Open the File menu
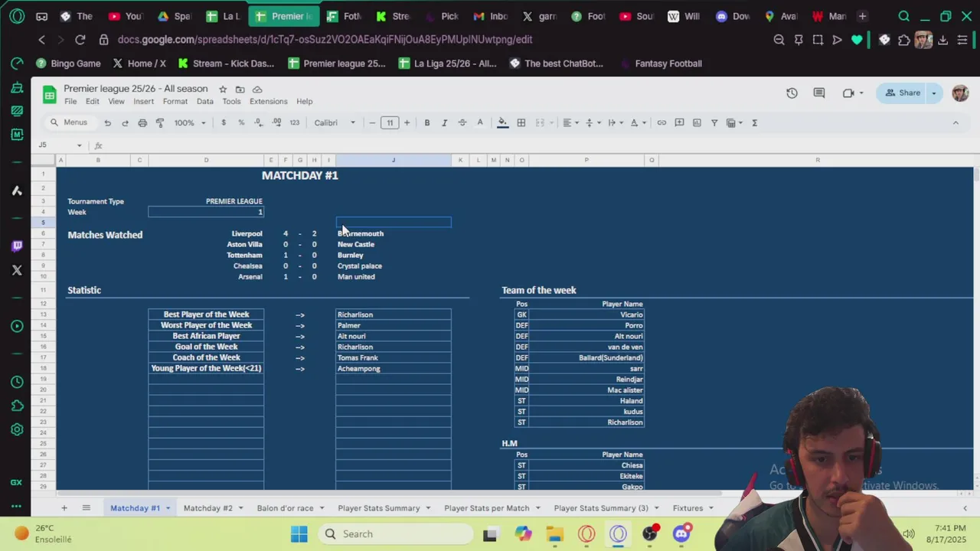The width and height of the screenshot is (980, 551). click(70, 102)
